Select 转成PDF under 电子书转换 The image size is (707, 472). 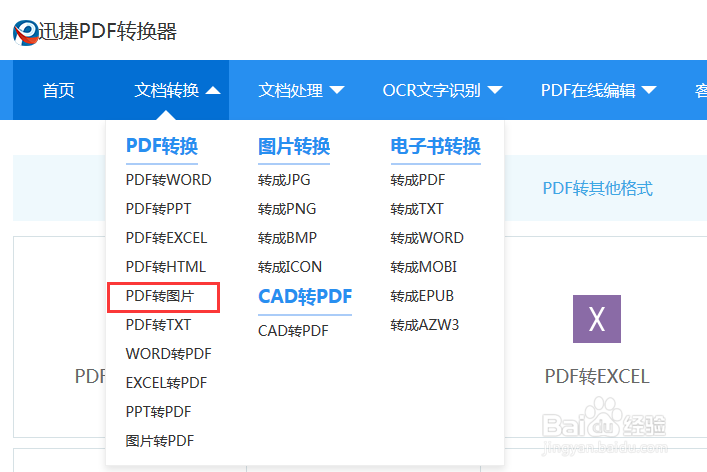coord(418,180)
